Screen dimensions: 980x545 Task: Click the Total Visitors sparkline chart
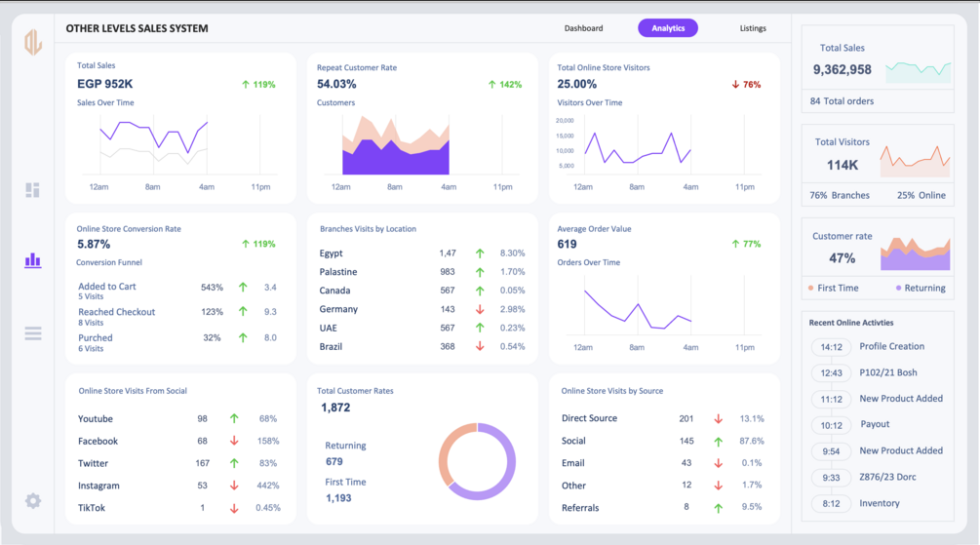(915, 161)
